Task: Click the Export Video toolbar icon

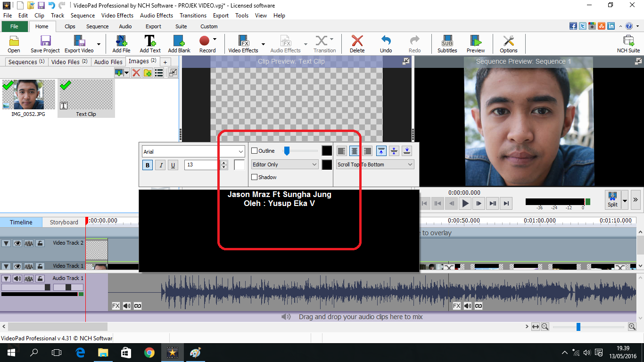Action: tap(79, 44)
